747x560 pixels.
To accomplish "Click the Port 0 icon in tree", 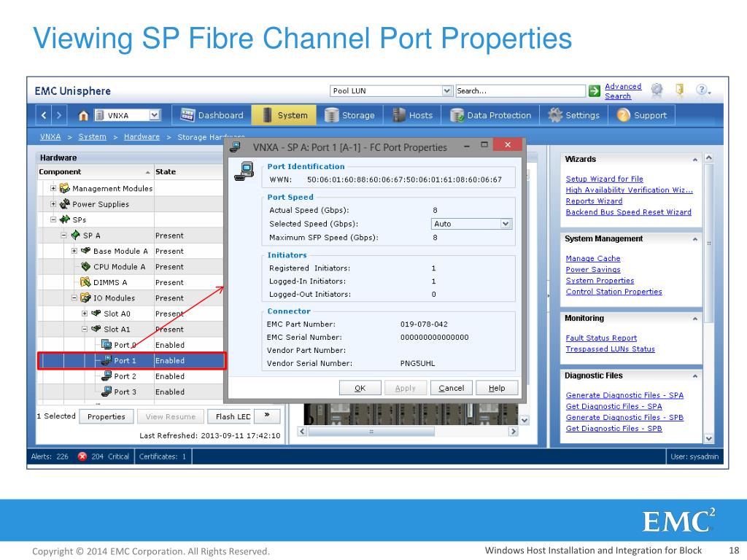I will tap(107, 345).
